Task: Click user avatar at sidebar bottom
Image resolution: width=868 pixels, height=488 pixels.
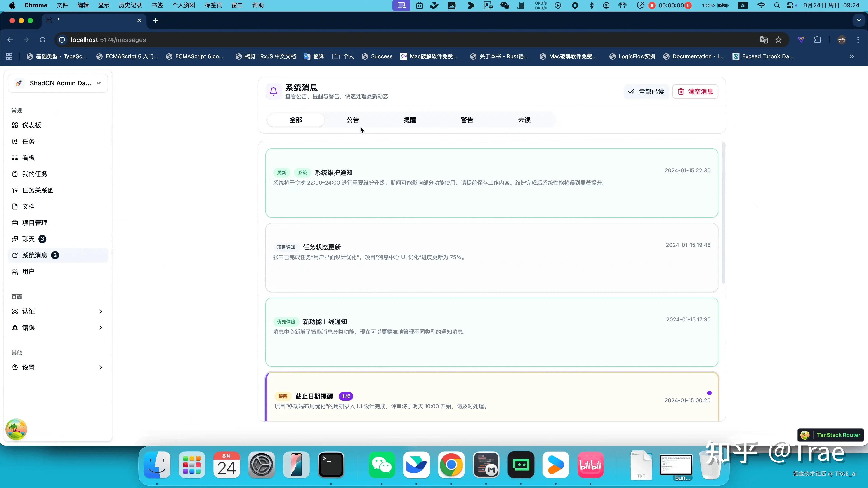Action: tap(16, 429)
